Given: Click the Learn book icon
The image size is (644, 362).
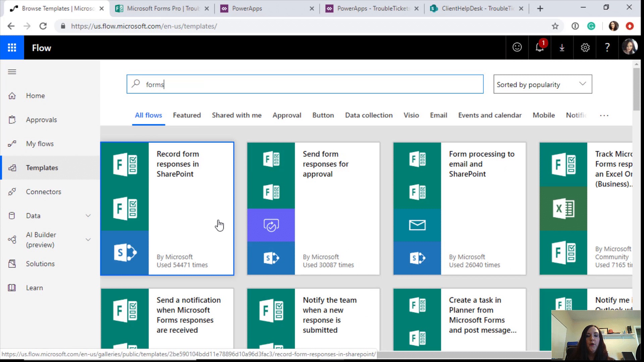Looking at the screenshot, I should tap(12, 288).
